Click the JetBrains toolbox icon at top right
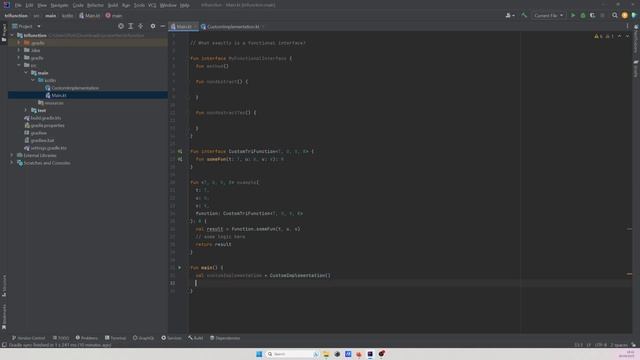The image size is (640, 360). point(634,16)
